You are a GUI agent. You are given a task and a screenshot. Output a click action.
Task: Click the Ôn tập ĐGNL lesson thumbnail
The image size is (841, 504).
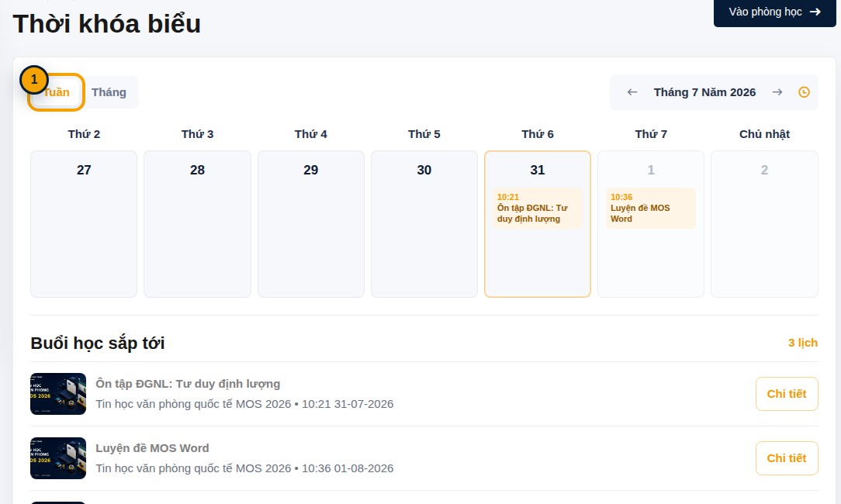point(58,394)
